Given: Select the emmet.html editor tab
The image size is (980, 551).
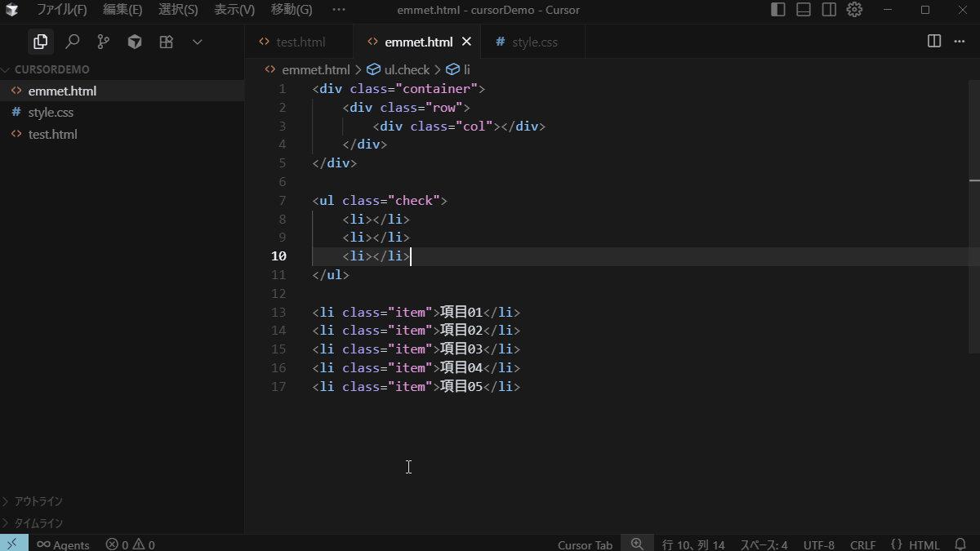Looking at the screenshot, I should click(x=417, y=42).
